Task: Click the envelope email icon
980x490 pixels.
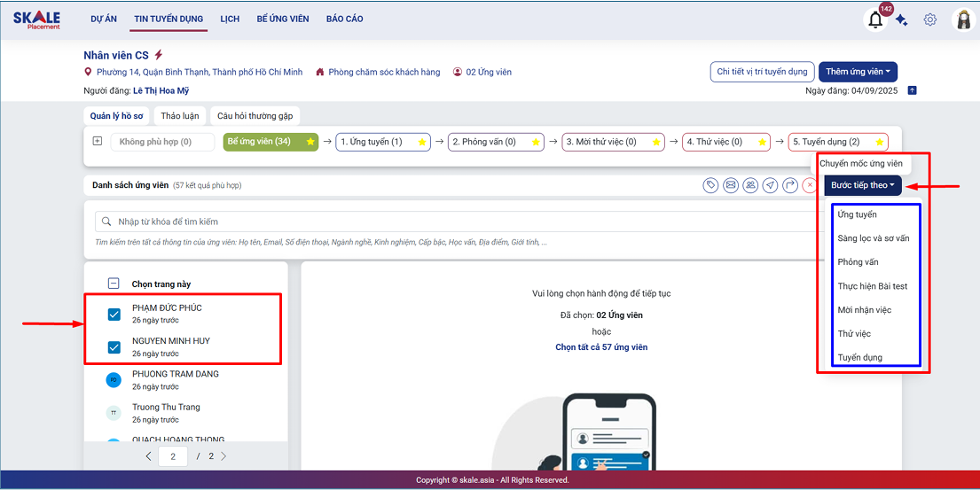Action: click(x=731, y=185)
